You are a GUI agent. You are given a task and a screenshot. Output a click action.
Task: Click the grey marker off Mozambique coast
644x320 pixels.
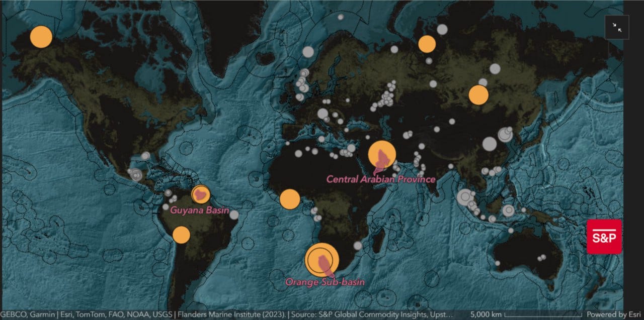[358, 246]
